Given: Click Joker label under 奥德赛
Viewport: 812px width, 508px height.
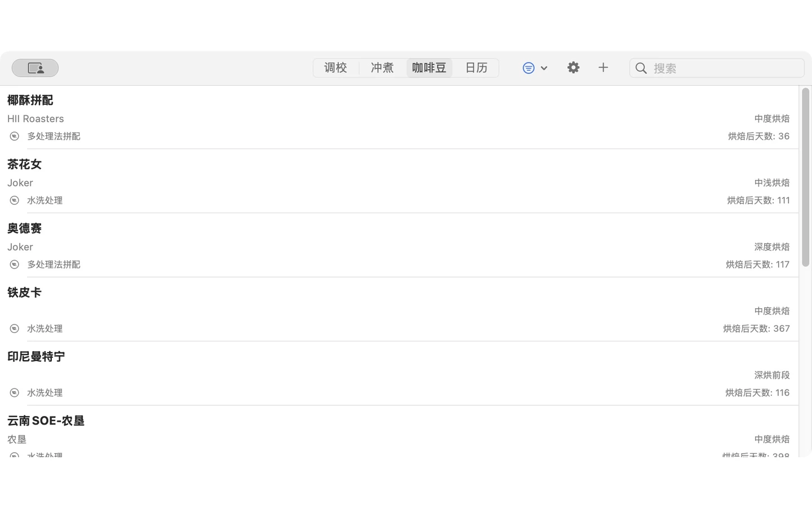Looking at the screenshot, I should point(20,247).
